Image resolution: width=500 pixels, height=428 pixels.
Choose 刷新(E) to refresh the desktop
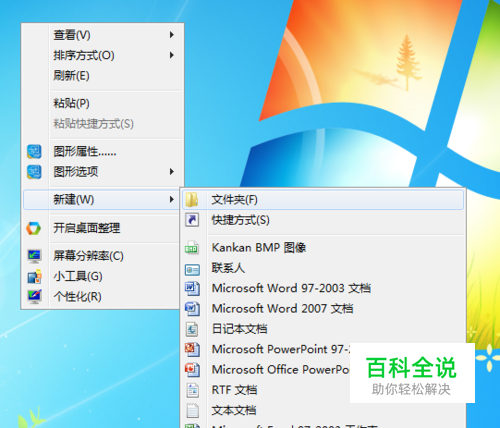(103, 76)
